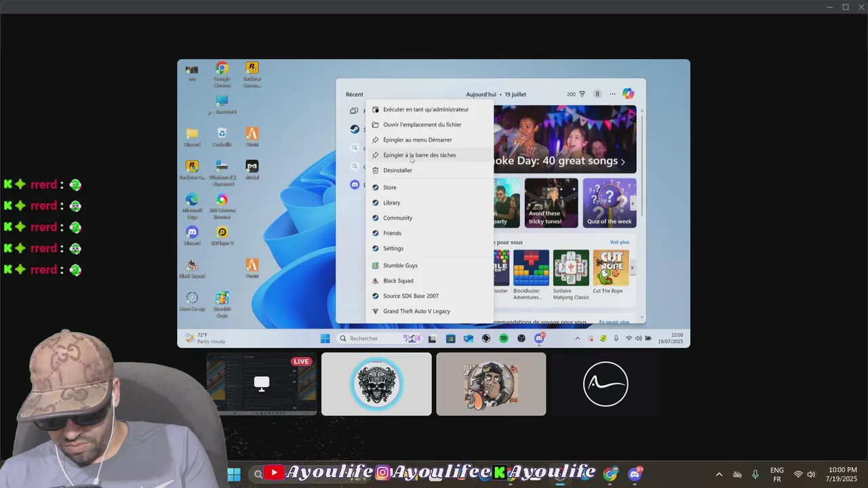
Task: Open the Corbeille recycle bin icon
Action: tap(222, 137)
